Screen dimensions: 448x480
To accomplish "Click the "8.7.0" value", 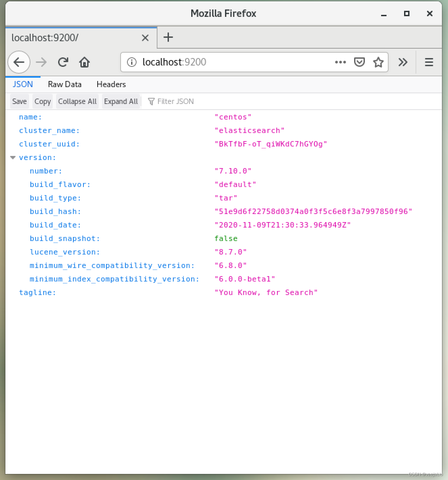I will 231,252.
